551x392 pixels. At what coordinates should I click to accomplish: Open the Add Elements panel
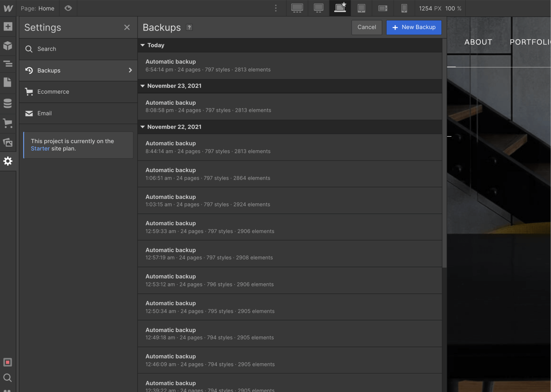point(8,26)
